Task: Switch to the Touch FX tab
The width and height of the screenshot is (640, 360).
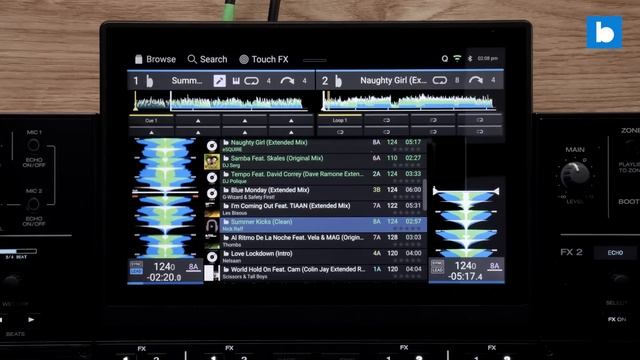Action: point(264,59)
